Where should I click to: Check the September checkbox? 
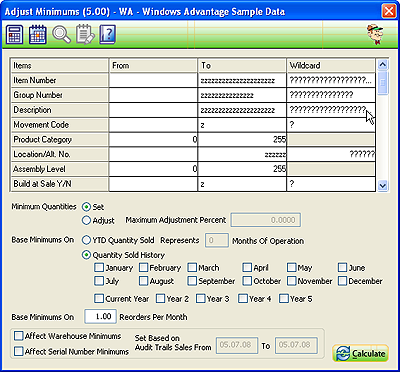pos(192,281)
